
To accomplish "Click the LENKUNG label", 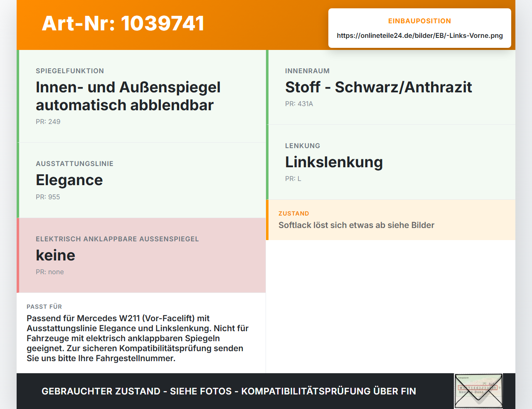I will tap(303, 146).
